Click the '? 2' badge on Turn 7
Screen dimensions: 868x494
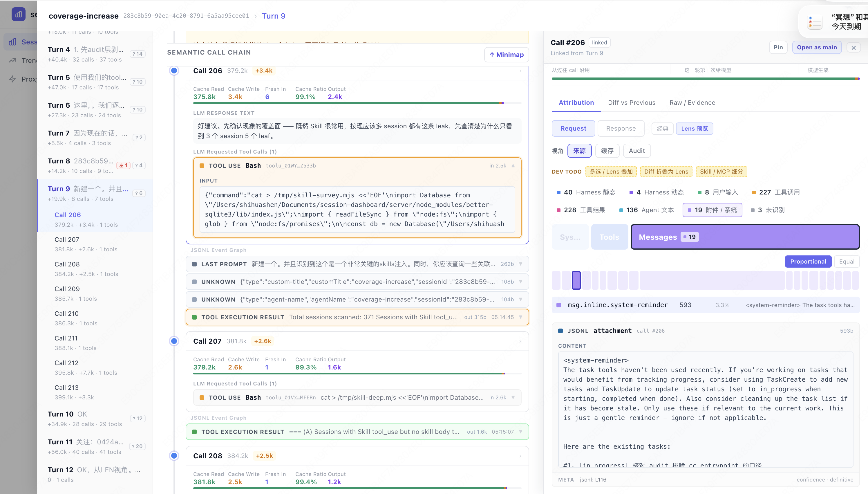[x=139, y=137]
